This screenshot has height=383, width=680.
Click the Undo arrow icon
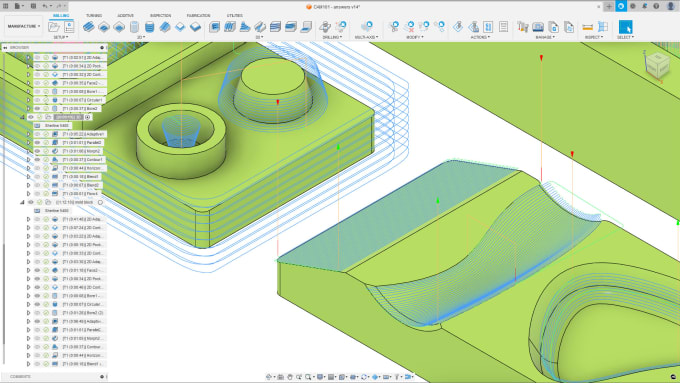pyautogui.click(x=45, y=6)
